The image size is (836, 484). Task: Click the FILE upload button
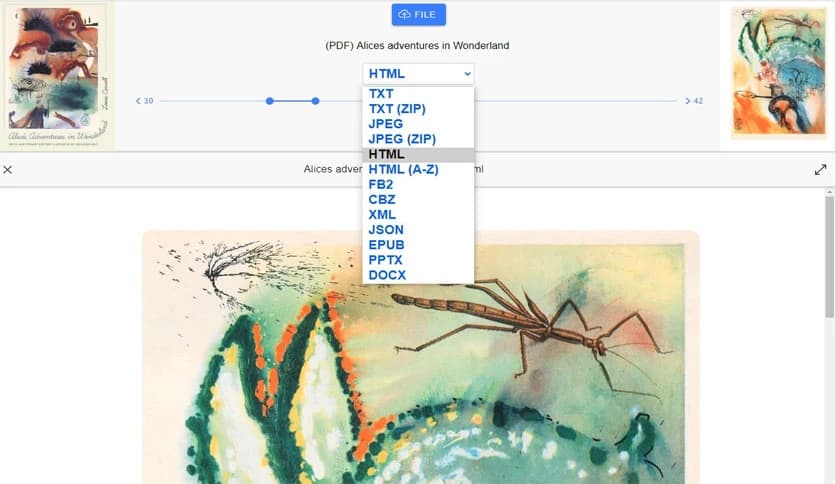[x=419, y=14]
